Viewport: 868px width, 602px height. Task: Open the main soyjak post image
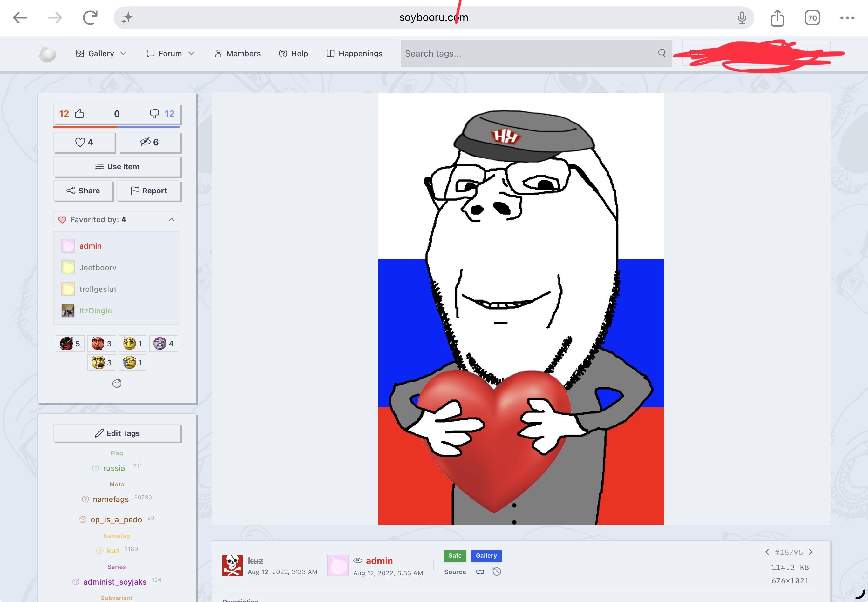(x=521, y=309)
